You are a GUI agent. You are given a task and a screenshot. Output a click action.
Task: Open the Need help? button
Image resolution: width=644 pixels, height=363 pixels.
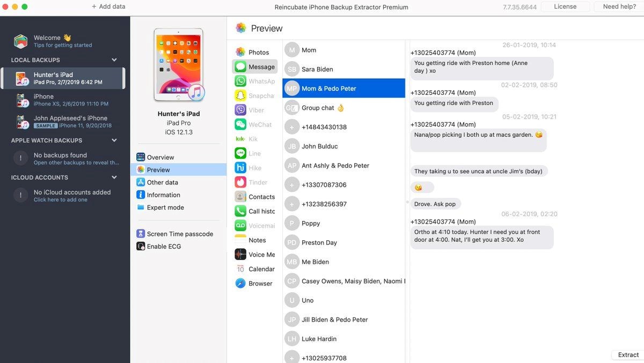pos(619,7)
